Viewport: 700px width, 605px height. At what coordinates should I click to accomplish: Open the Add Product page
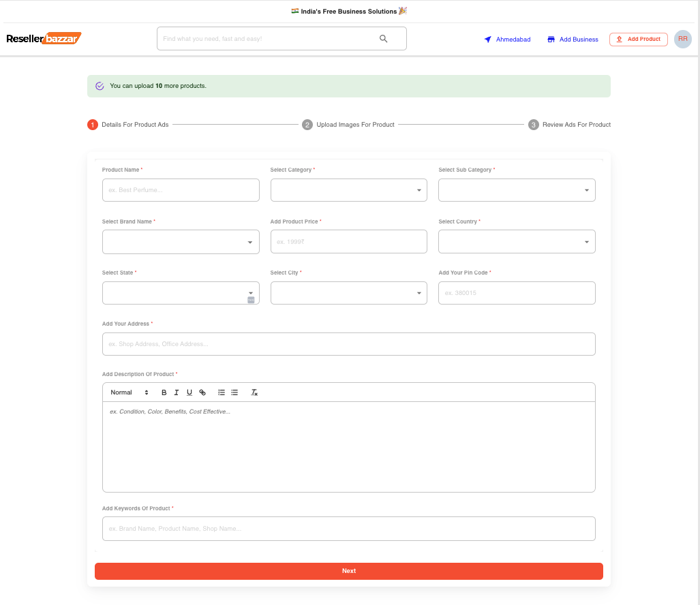[x=638, y=39]
